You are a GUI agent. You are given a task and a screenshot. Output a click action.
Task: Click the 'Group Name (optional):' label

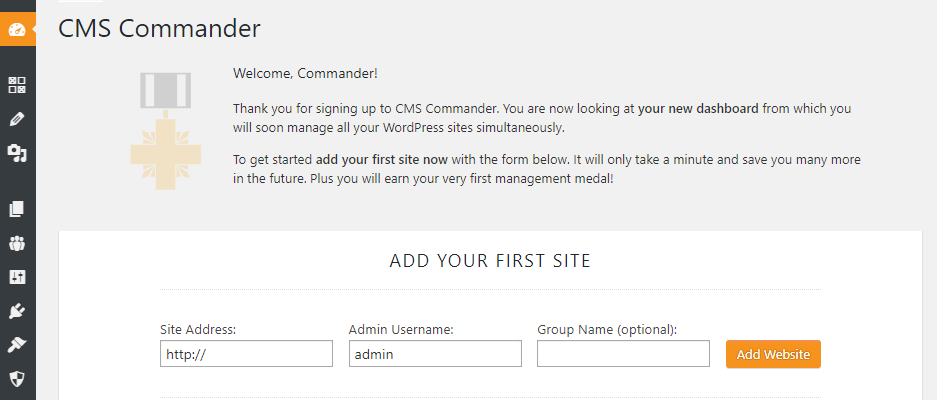(x=607, y=329)
